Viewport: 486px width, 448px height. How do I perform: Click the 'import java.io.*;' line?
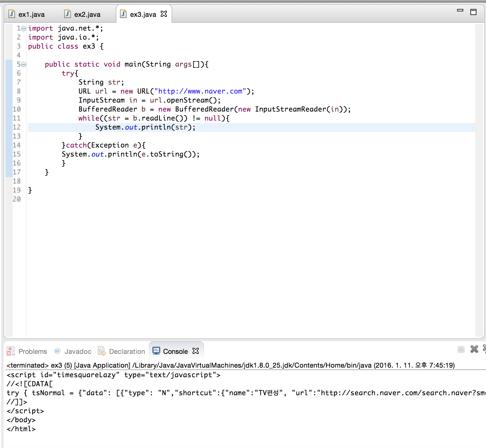[x=64, y=37]
